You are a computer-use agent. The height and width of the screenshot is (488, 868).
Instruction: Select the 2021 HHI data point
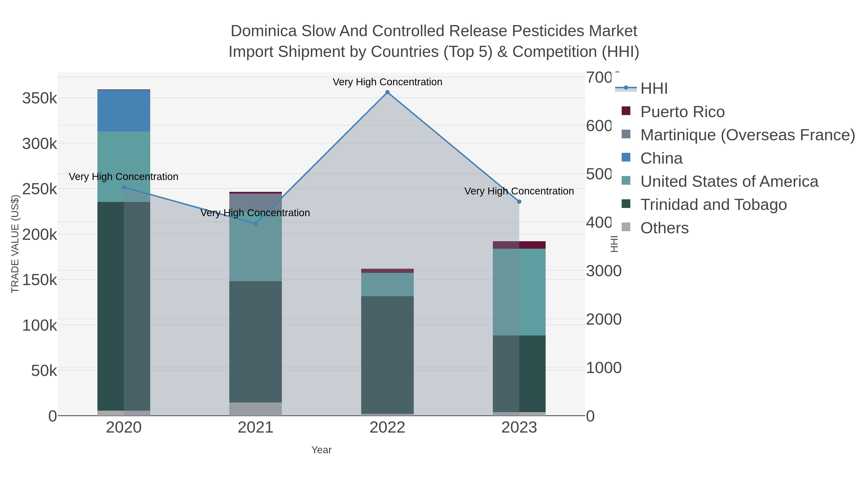pyautogui.click(x=255, y=224)
